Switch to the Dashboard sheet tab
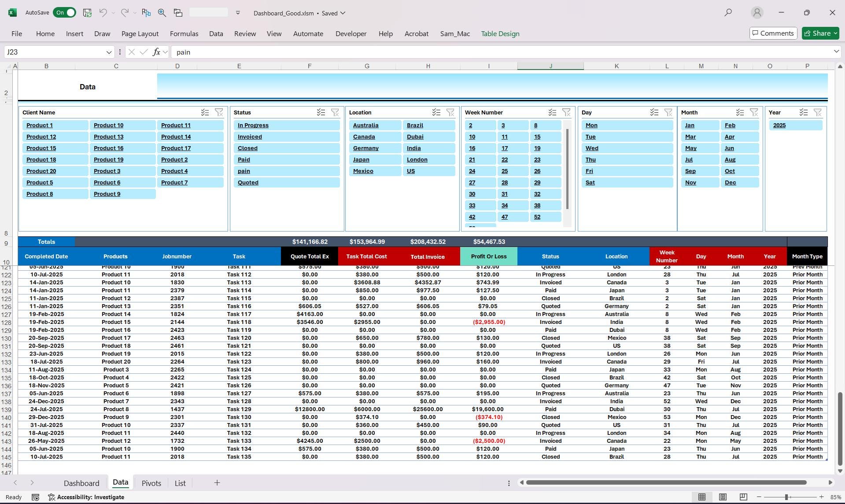845x504 pixels. pyautogui.click(x=81, y=483)
